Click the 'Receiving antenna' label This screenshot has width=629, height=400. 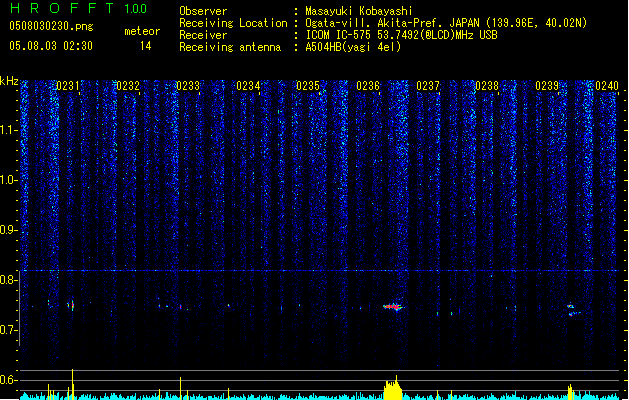[x=230, y=47]
